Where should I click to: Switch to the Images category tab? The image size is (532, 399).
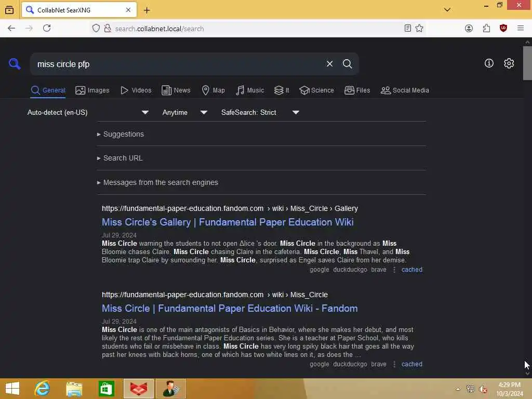point(92,90)
